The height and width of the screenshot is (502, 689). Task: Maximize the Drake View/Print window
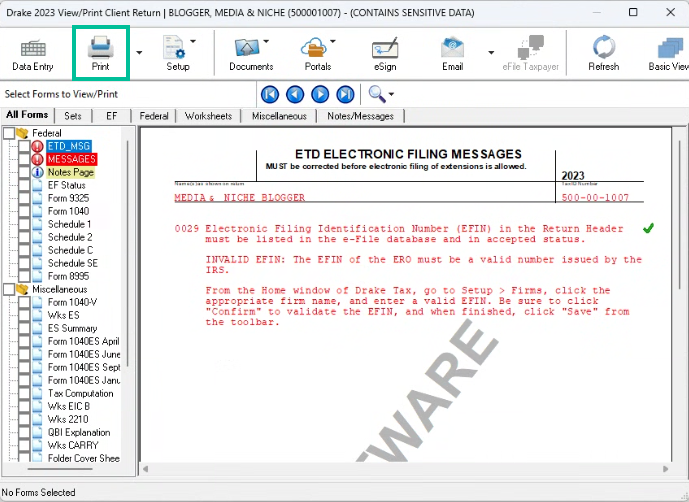click(x=633, y=12)
